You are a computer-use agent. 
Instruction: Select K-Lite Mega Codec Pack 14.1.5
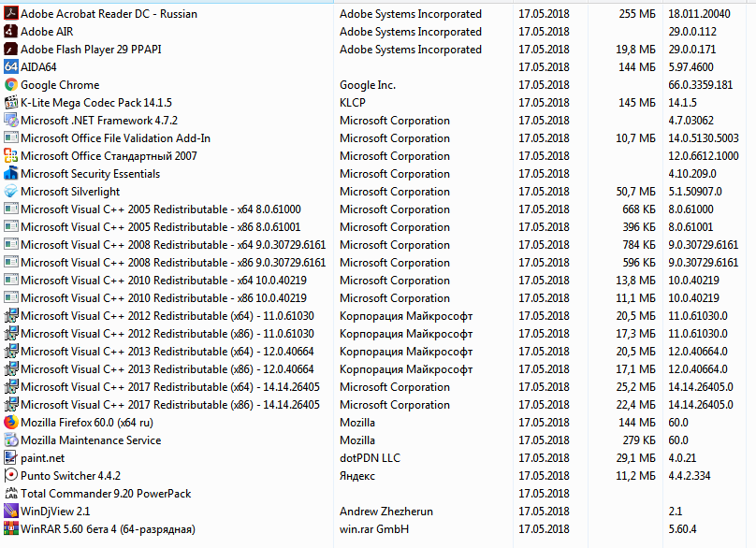coord(96,103)
